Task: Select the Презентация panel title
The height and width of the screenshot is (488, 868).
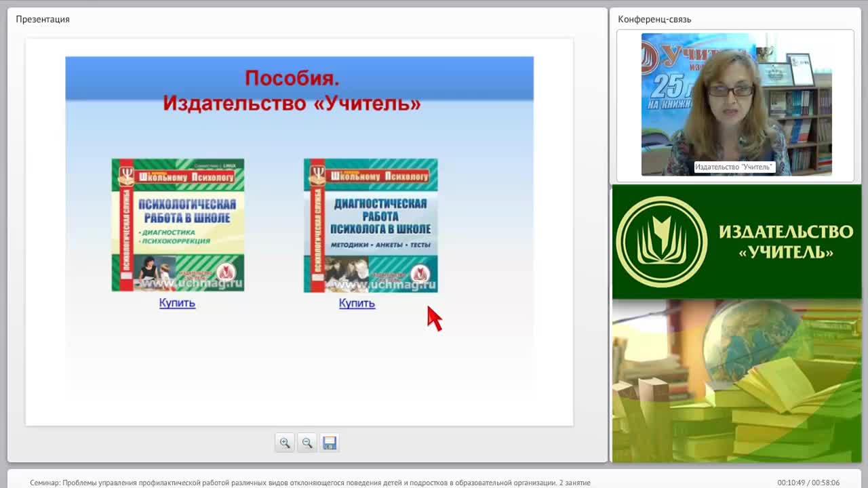Action: tap(43, 19)
